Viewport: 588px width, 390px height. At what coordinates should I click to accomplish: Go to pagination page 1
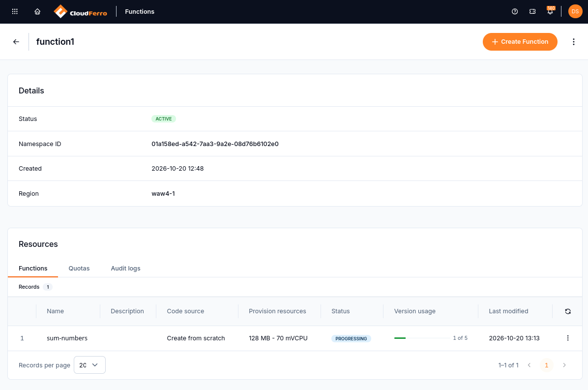[x=546, y=365]
